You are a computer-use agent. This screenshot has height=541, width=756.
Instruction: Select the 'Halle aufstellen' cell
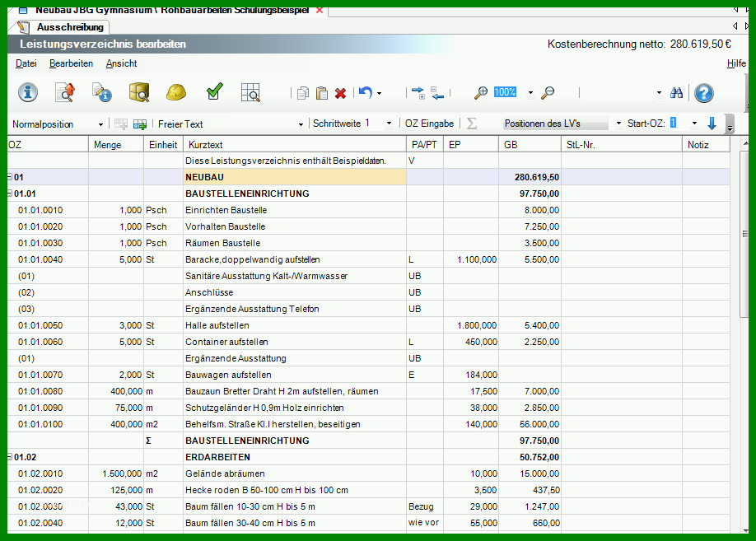point(295,325)
